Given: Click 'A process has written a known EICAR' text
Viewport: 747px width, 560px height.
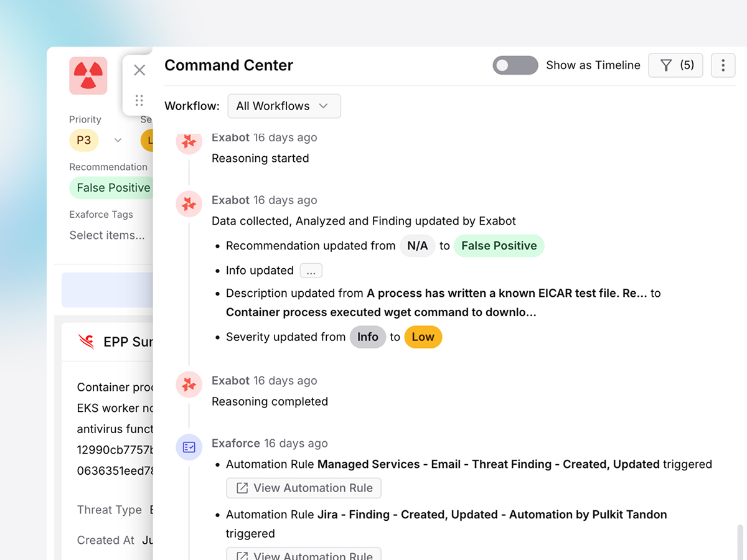Looking at the screenshot, I should tap(507, 293).
